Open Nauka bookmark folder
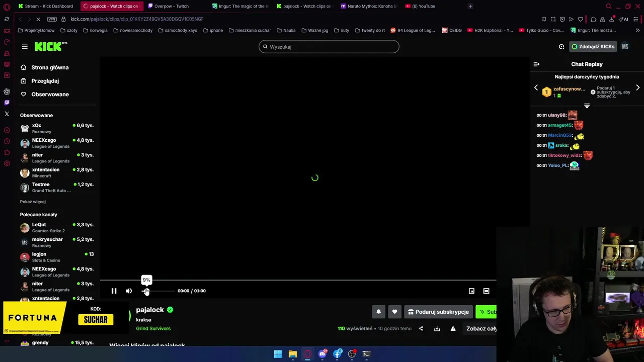Screen dimensions: 644x362 pyautogui.click(x=286, y=30)
